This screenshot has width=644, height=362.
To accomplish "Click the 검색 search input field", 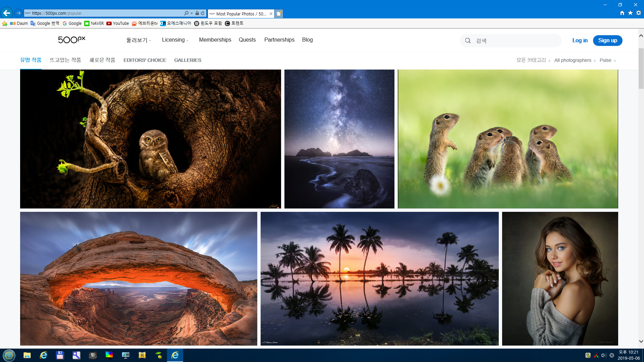I will pos(511,41).
